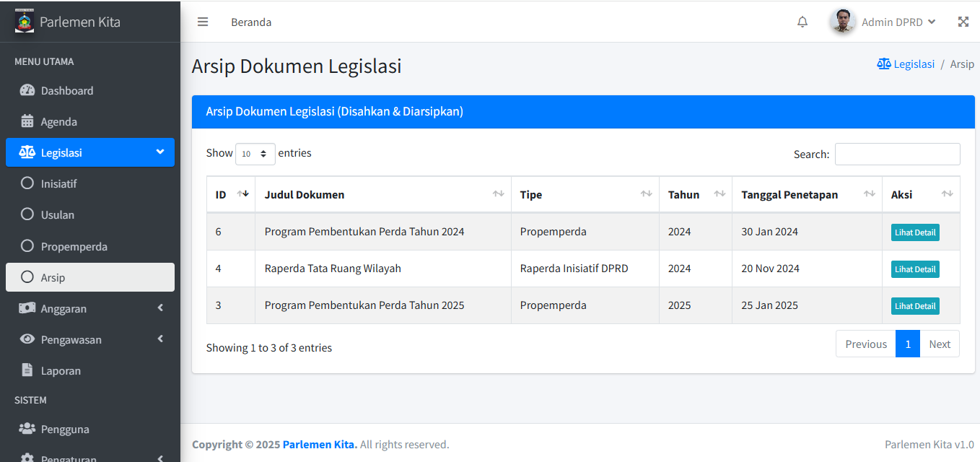This screenshot has height=462, width=980.
Task: Click the hamburger sidebar toggle icon
Action: (203, 22)
